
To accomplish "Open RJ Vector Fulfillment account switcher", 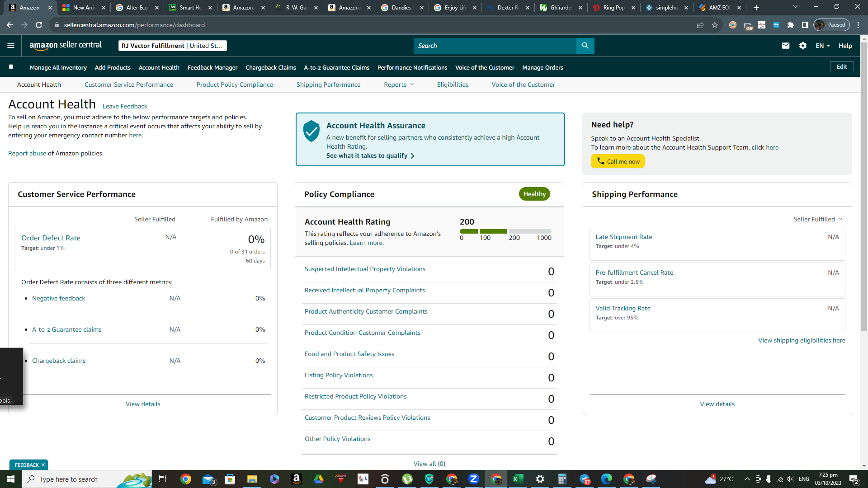I will (172, 46).
